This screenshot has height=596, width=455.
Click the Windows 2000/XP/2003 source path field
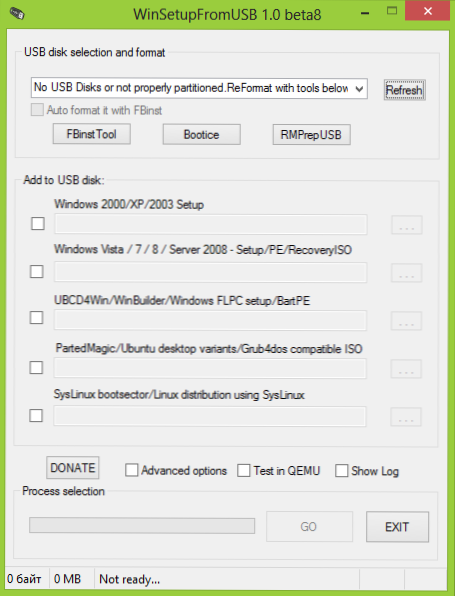click(211, 224)
